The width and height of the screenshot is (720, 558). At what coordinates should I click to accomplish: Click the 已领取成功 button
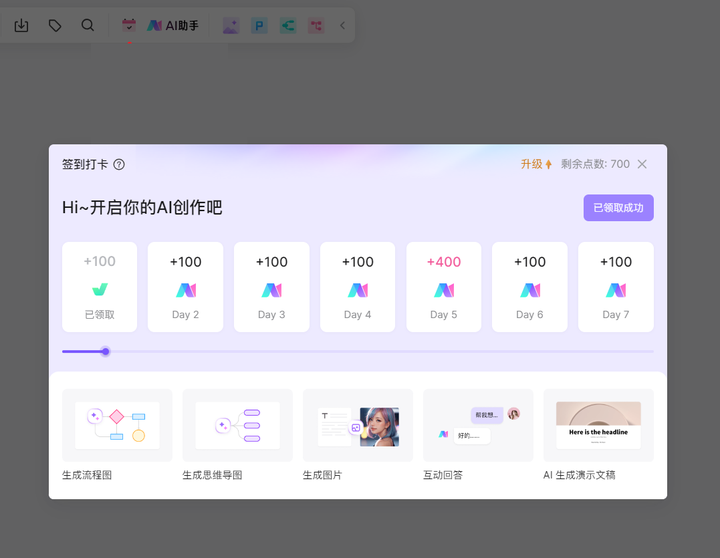point(618,208)
